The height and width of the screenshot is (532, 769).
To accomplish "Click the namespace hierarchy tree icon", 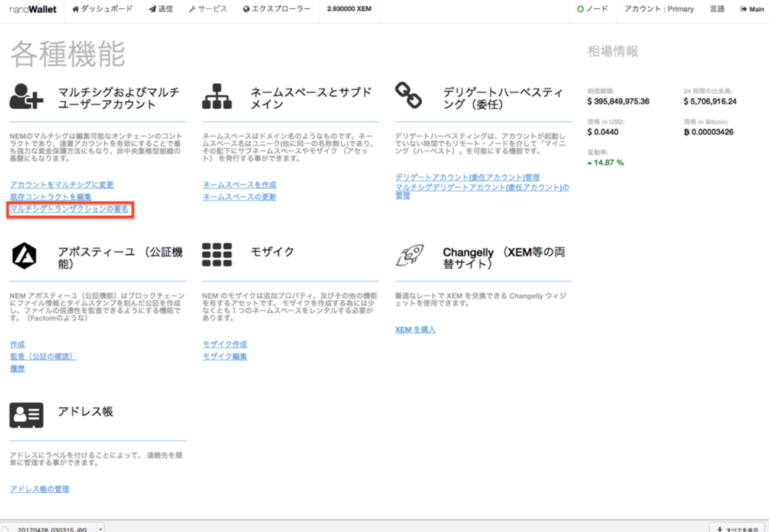I will [x=217, y=96].
